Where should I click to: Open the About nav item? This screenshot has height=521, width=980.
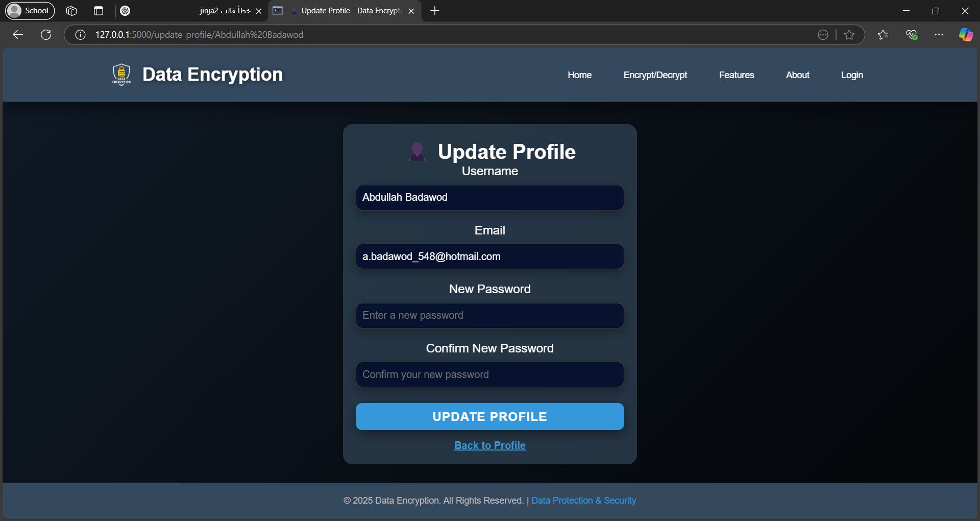click(x=798, y=75)
